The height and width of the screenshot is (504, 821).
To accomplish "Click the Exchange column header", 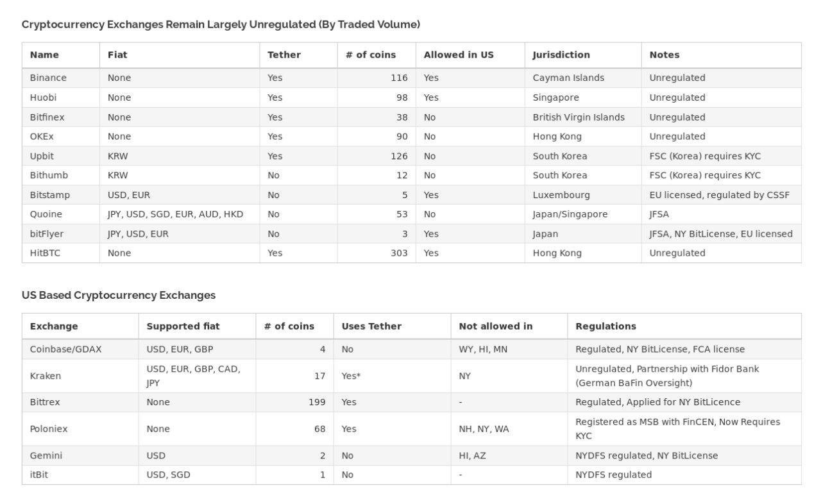I will 54,326.
